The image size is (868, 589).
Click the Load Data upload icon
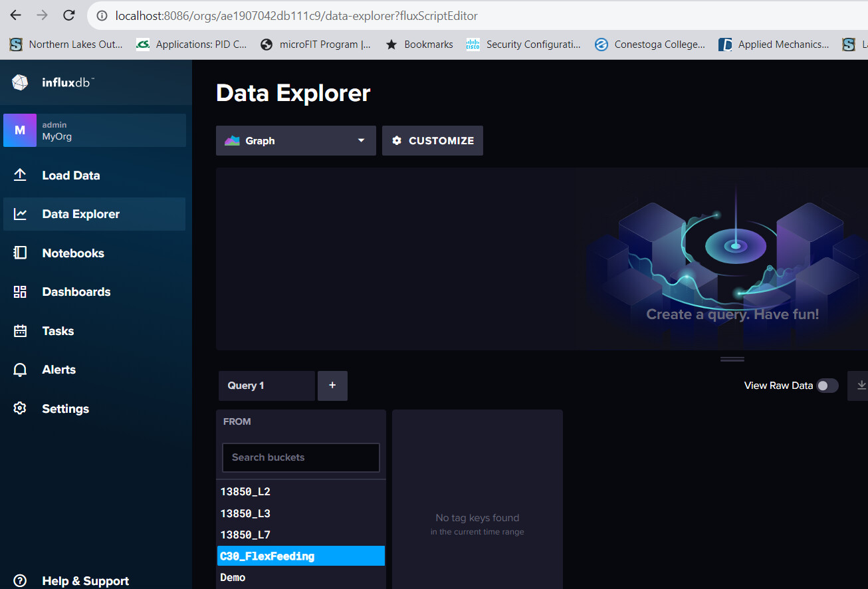(x=20, y=175)
